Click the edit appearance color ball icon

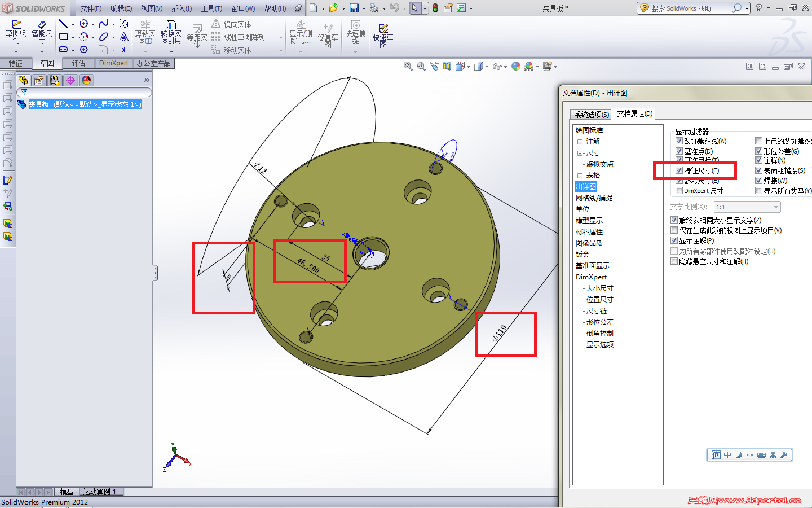point(516,66)
